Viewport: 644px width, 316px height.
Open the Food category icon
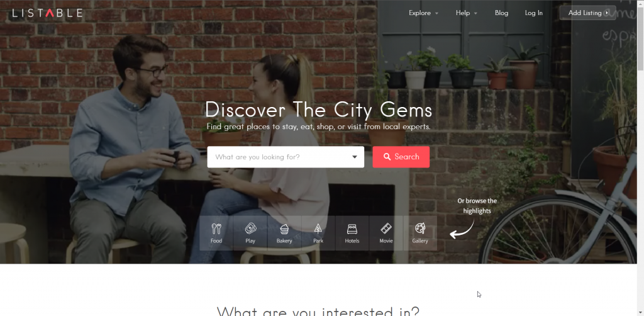(x=216, y=229)
